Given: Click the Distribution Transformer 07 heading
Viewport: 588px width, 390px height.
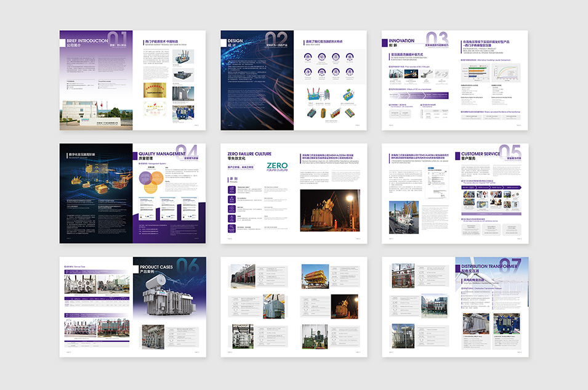Looking at the screenshot, I should [x=489, y=268].
